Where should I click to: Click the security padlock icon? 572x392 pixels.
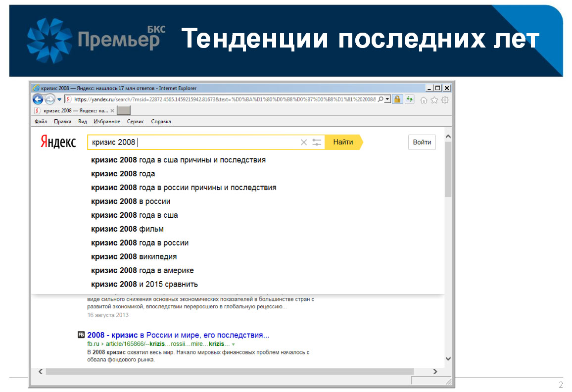point(397,99)
